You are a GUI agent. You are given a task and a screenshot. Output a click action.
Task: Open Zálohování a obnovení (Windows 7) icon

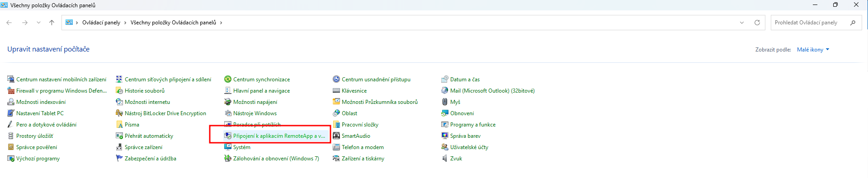click(228, 158)
